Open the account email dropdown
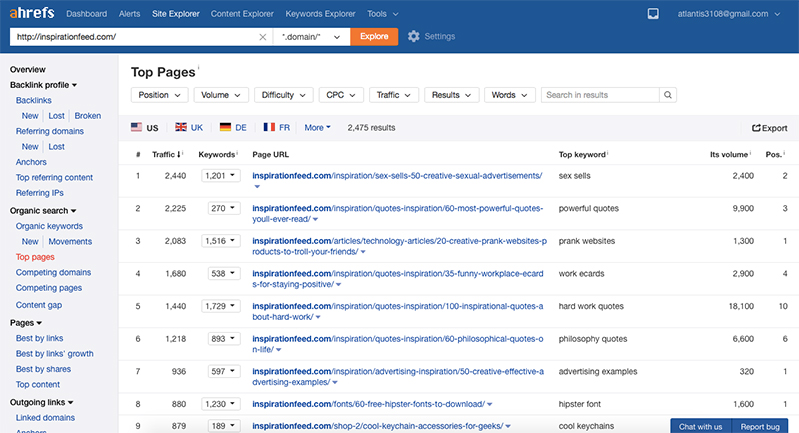 (x=729, y=14)
